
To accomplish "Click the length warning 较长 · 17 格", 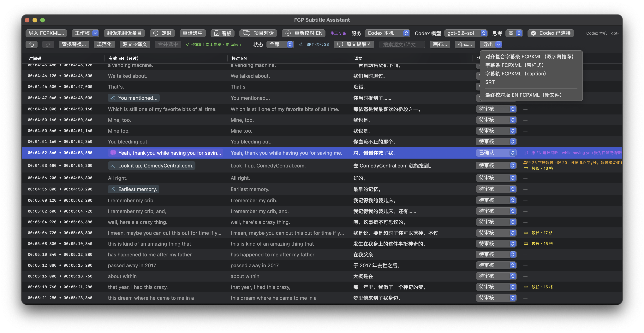I will pos(538,233).
